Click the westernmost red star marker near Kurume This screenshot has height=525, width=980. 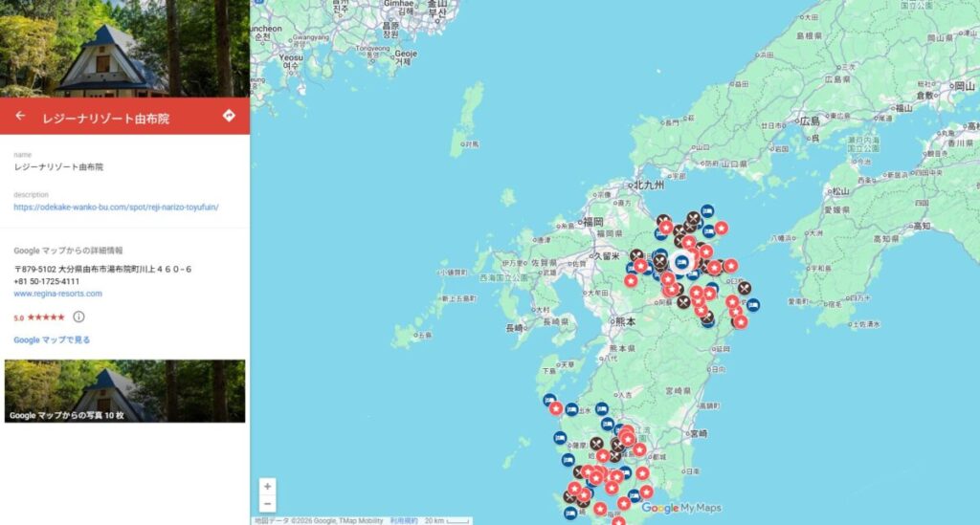[631, 280]
